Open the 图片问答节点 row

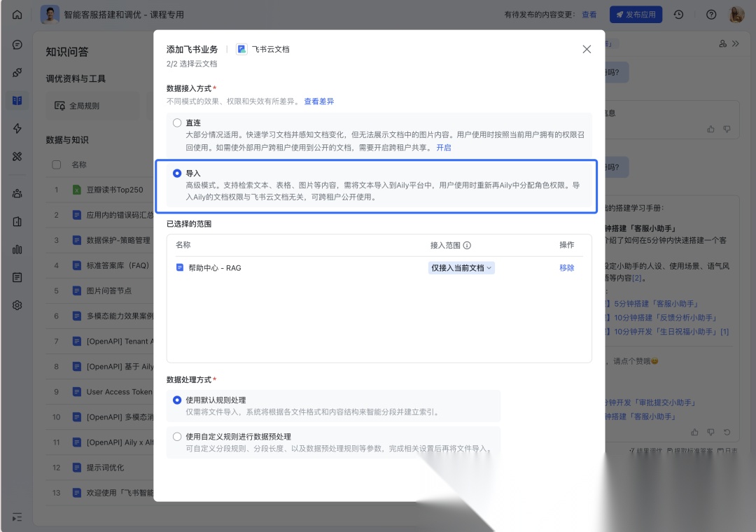click(x=100, y=290)
